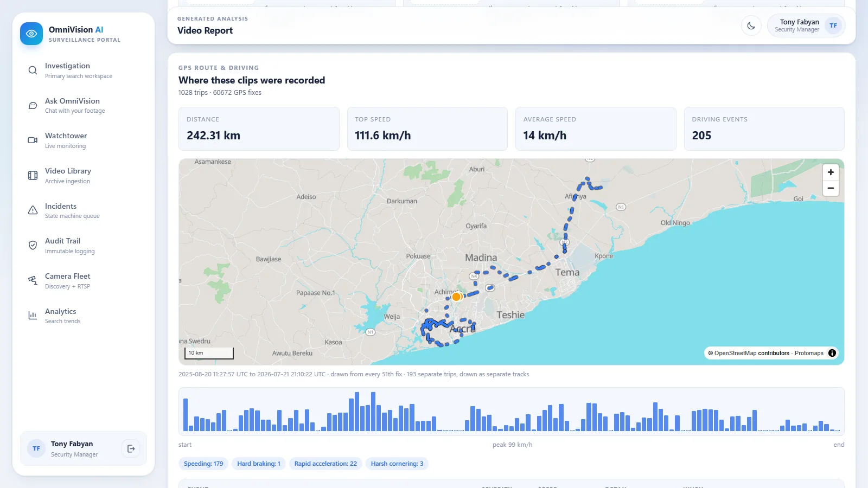Viewport: 868px width, 488px height.
Task: Zoom in on the map
Action: (x=831, y=172)
